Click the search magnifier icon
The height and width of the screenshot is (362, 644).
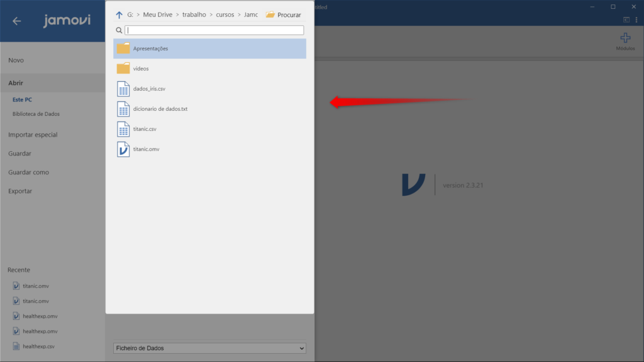click(119, 30)
